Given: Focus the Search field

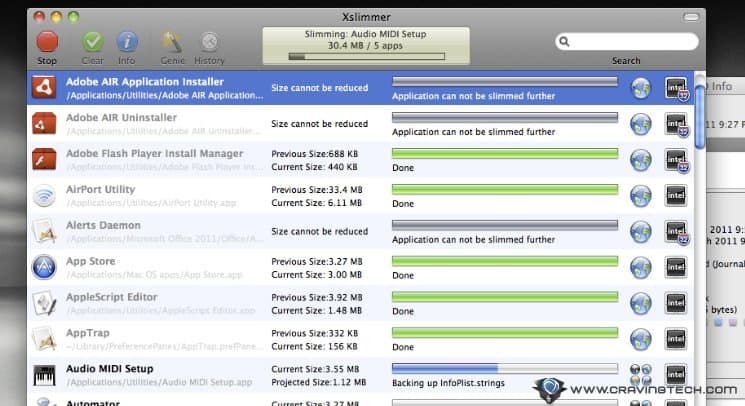Looking at the screenshot, I should [627, 41].
